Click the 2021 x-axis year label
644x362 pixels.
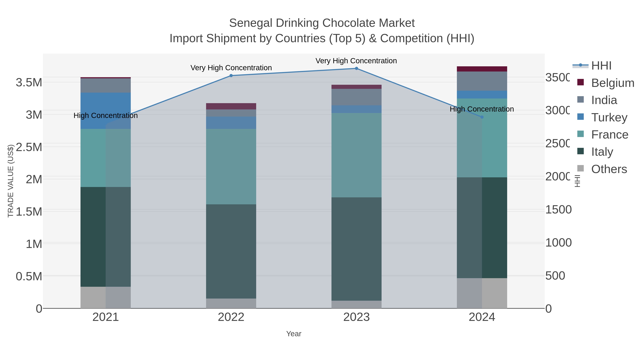[106, 317]
